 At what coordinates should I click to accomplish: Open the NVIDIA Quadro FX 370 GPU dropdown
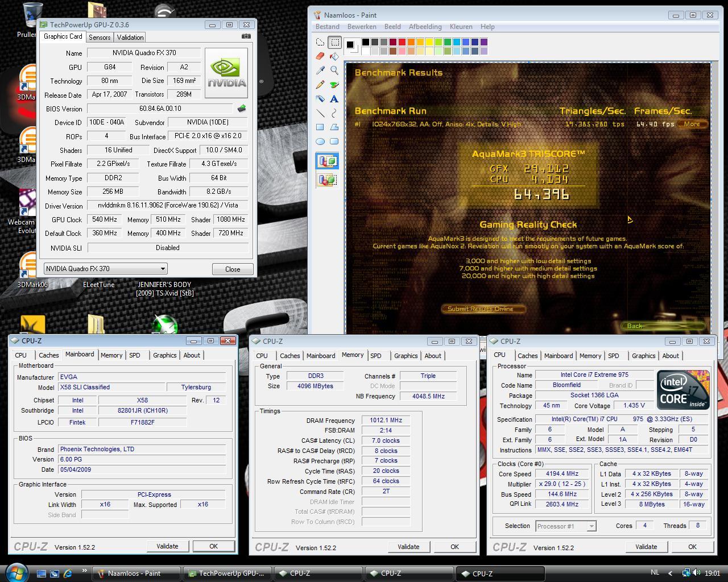[105, 269]
